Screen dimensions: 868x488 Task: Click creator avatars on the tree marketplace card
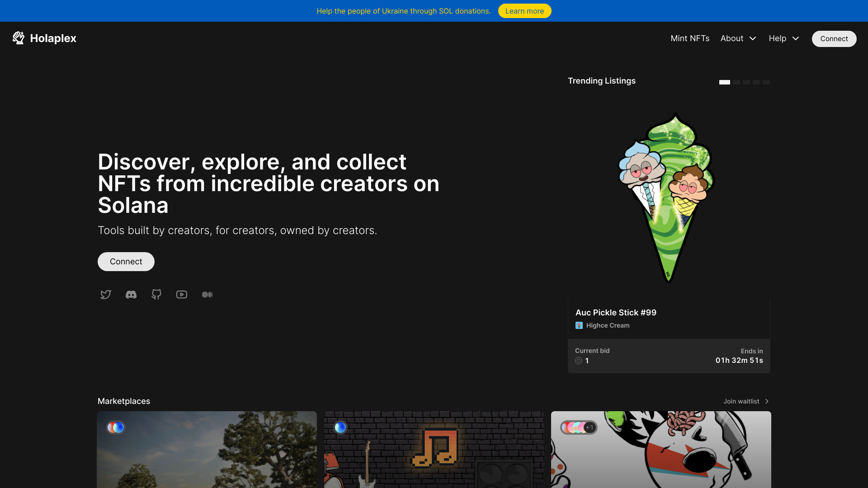tap(116, 427)
